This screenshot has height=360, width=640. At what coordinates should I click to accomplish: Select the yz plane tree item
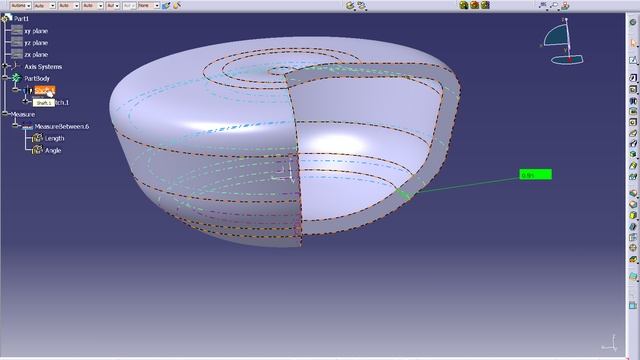pos(36,42)
